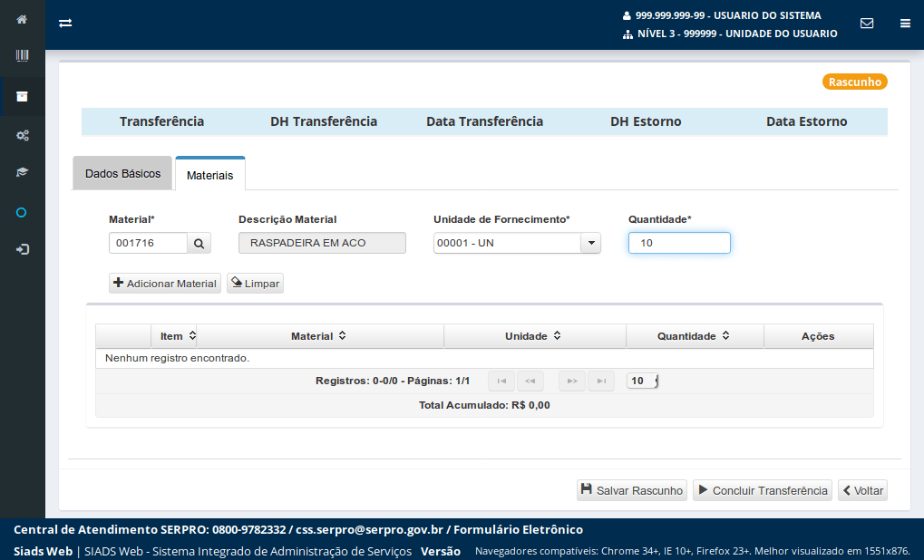Click Limpar button

255,284
